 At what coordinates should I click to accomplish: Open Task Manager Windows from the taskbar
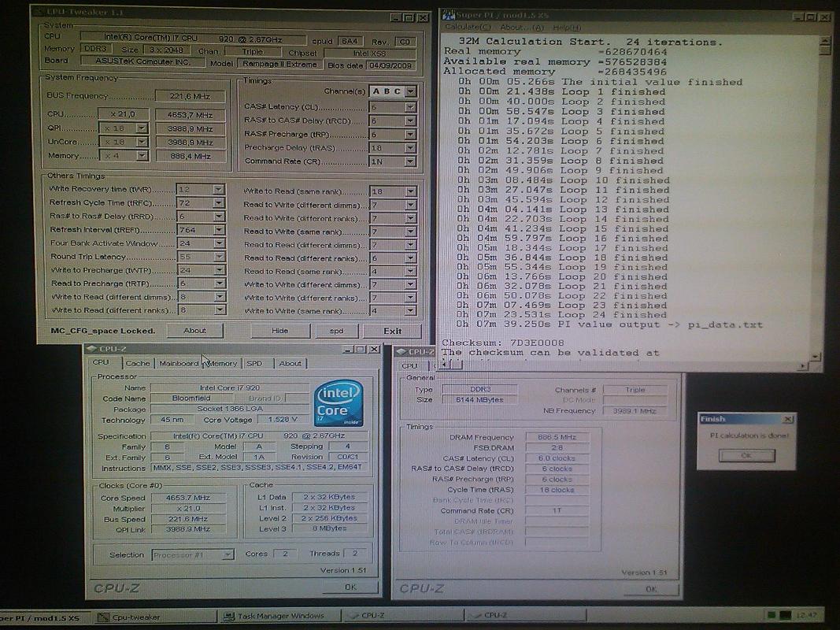pyautogui.click(x=281, y=616)
